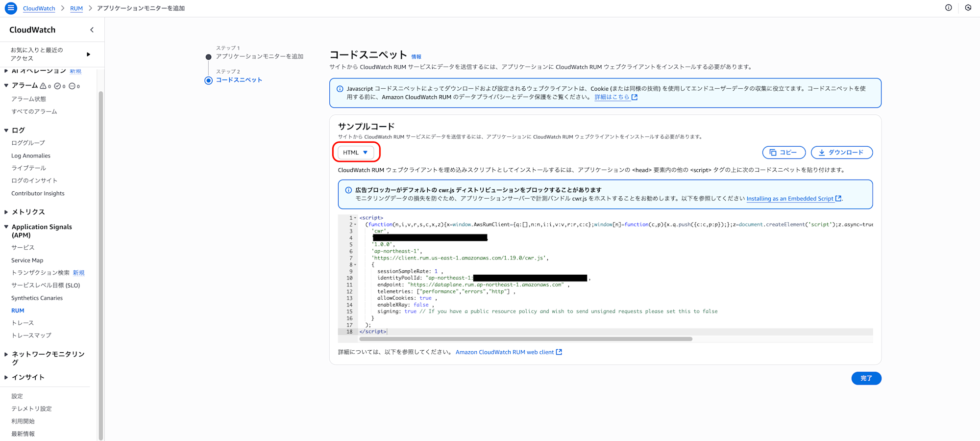Open Contributor Insights in sidebar
980x441 pixels.
tap(38, 193)
